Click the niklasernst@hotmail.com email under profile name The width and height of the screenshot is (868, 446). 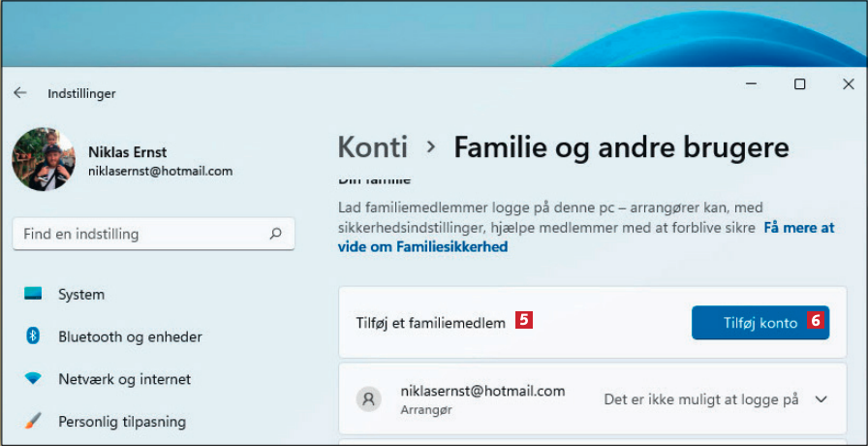click(x=161, y=172)
